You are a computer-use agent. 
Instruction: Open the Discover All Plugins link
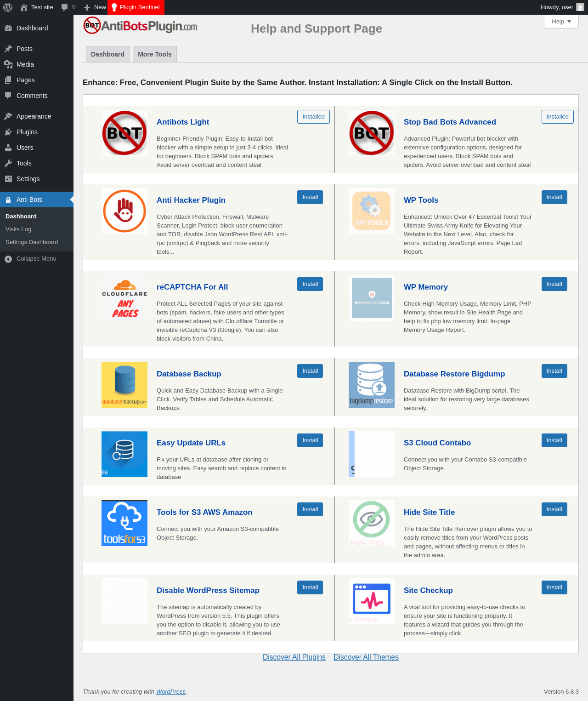point(294,657)
